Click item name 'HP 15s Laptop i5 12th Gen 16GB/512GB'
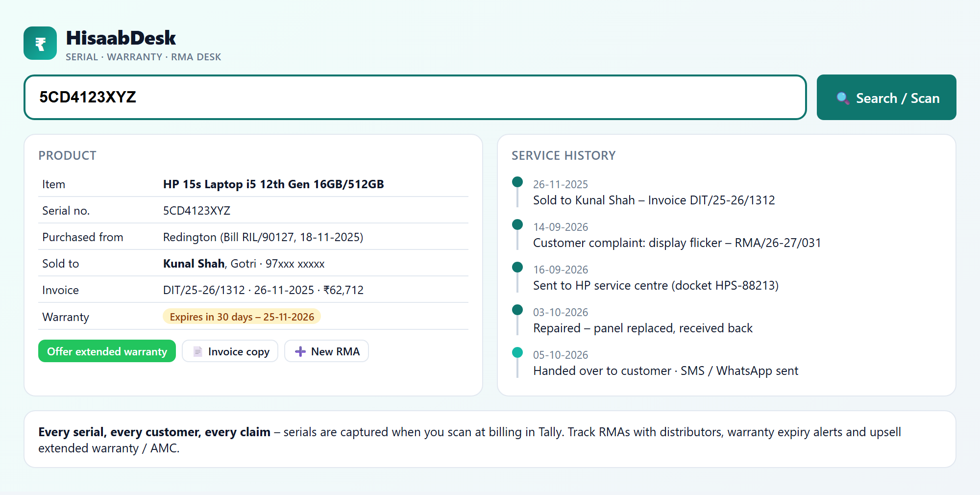The image size is (980, 495). pos(273,184)
